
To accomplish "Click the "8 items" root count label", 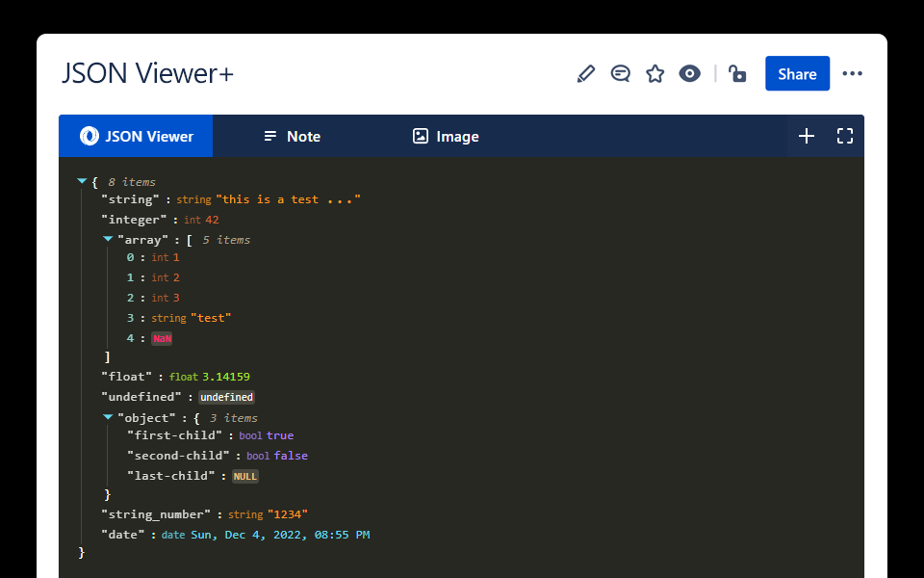I will (x=132, y=182).
